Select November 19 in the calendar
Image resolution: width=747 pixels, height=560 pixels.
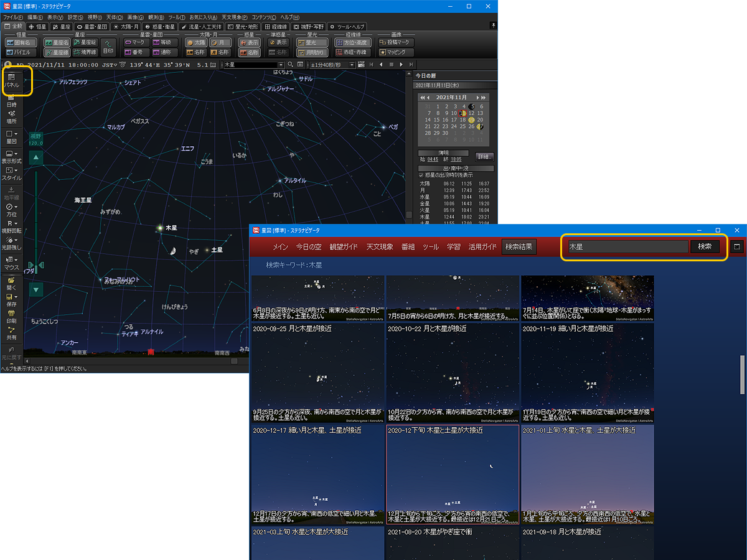(471, 120)
